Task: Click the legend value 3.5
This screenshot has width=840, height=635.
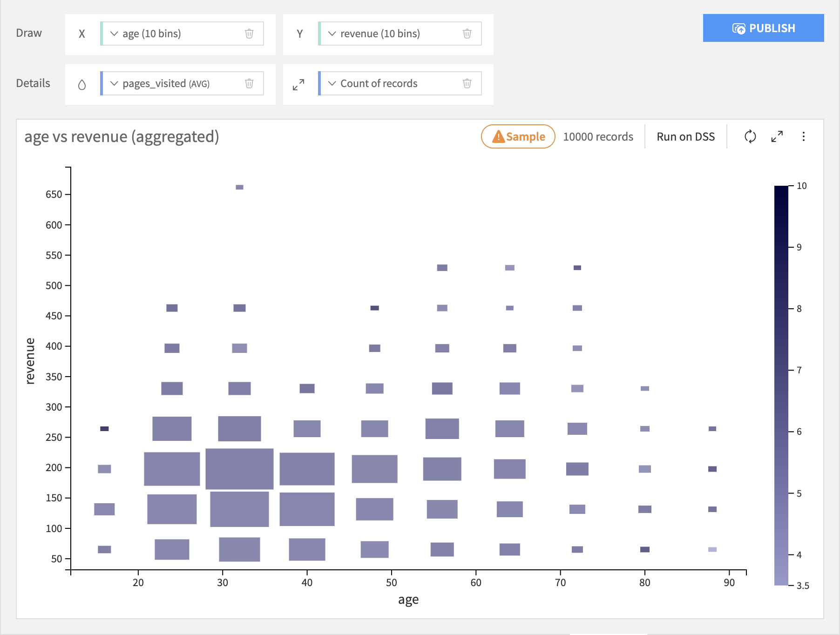Action: coord(803,586)
